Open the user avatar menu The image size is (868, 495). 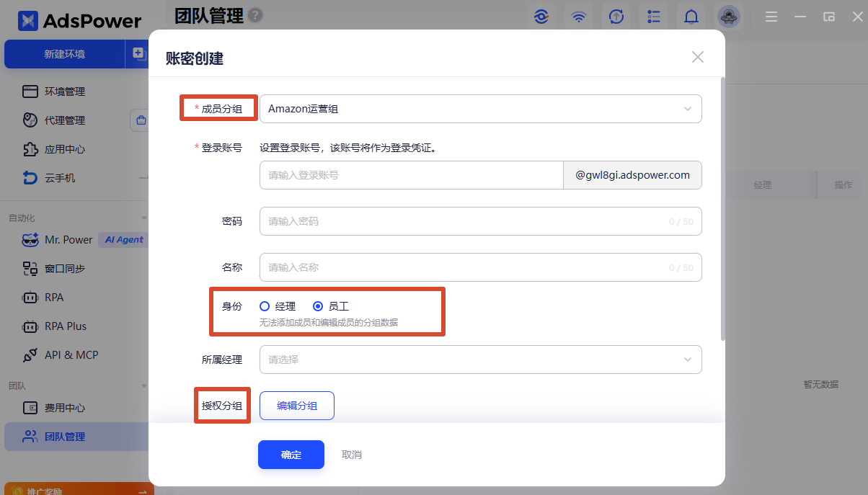click(730, 17)
